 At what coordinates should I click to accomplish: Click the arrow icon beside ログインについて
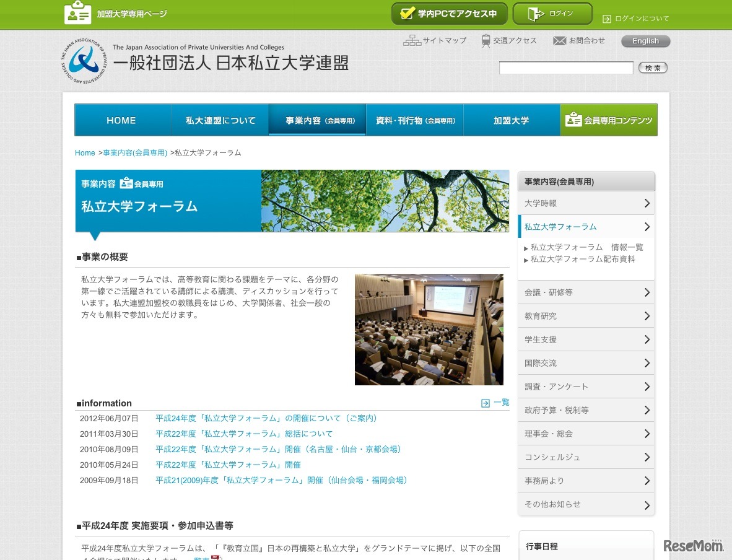coord(606,19)
